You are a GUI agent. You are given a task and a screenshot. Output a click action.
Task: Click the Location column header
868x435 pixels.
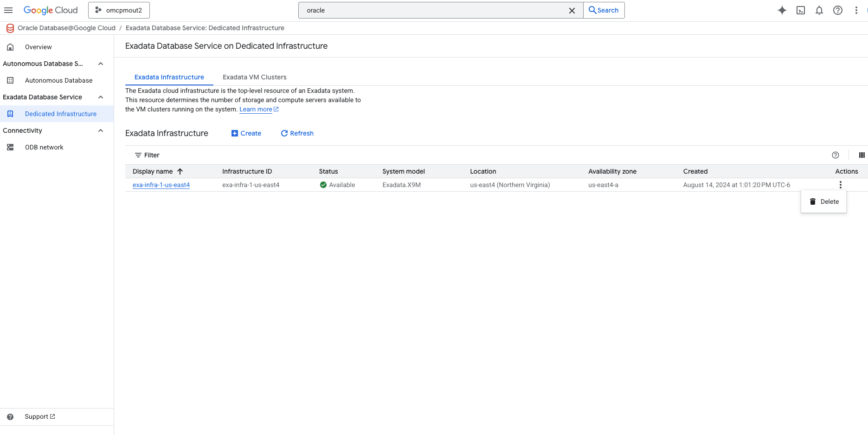(483, 171)
